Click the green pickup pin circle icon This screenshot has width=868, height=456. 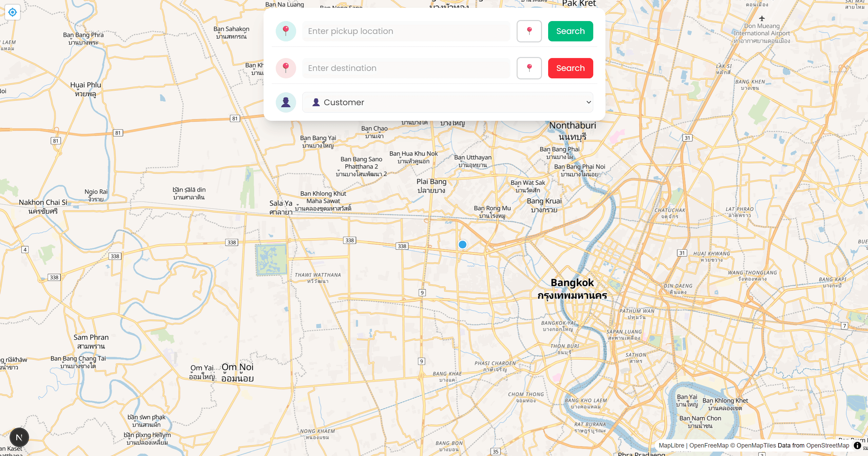pos(286,31)
